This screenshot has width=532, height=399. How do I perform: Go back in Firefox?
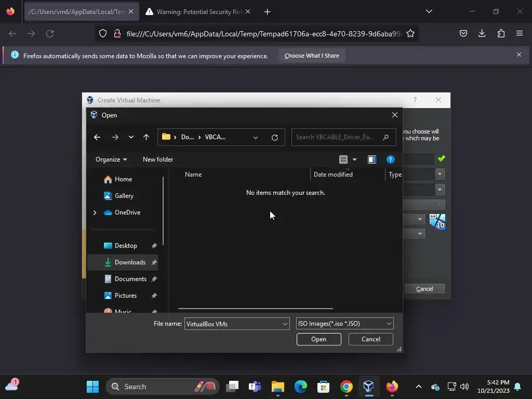tap(12, 34)
